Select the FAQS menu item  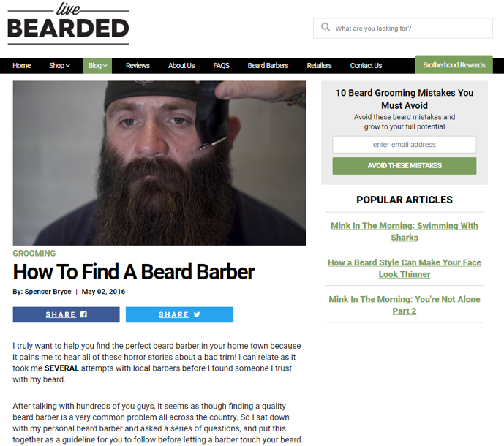click(x=221, y=66)
